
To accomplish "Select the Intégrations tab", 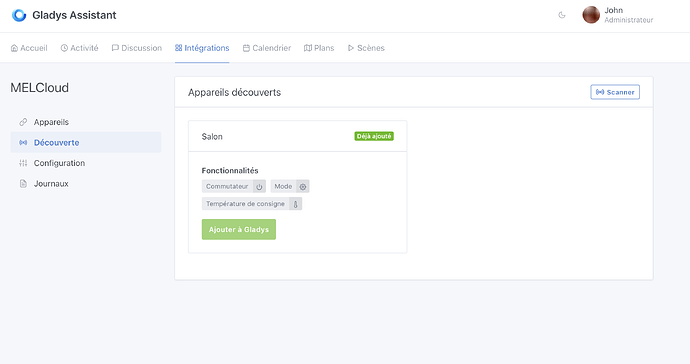I will (x=202, y=48).
